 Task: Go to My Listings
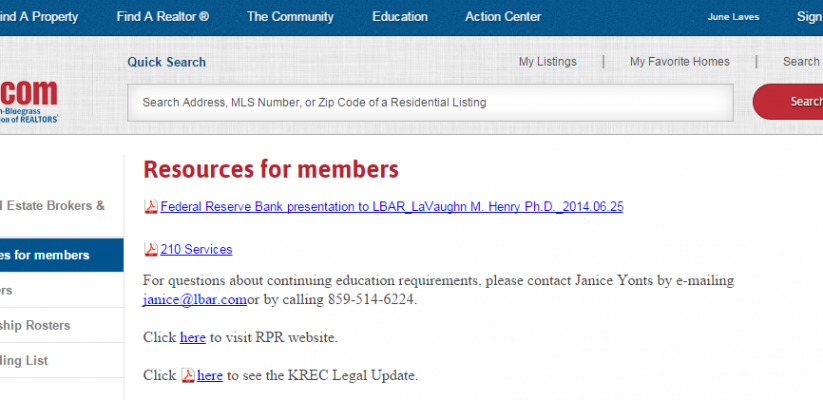tap(547, 61)
